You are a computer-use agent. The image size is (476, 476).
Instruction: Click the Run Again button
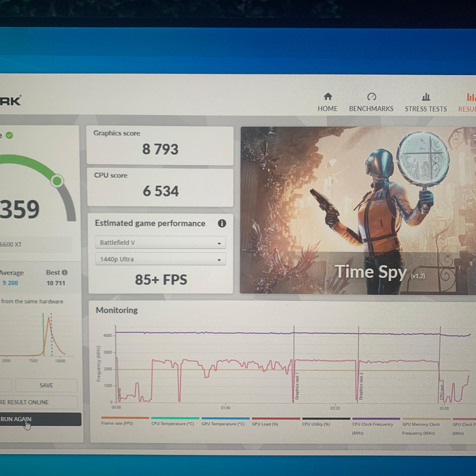(x=40, y=419)
